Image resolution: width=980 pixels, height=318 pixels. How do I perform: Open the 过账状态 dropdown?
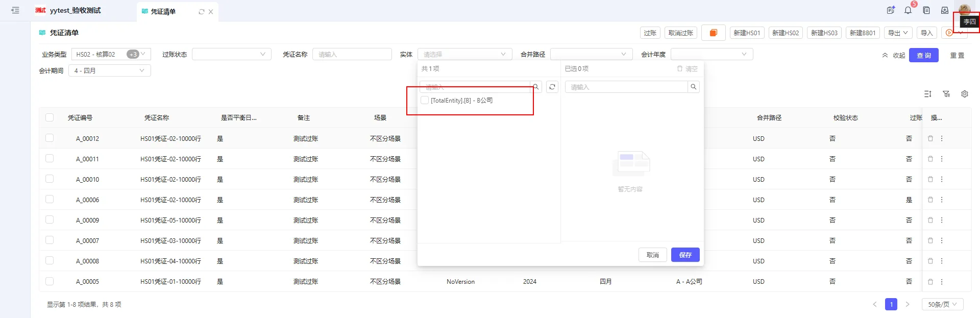(231, 54)
